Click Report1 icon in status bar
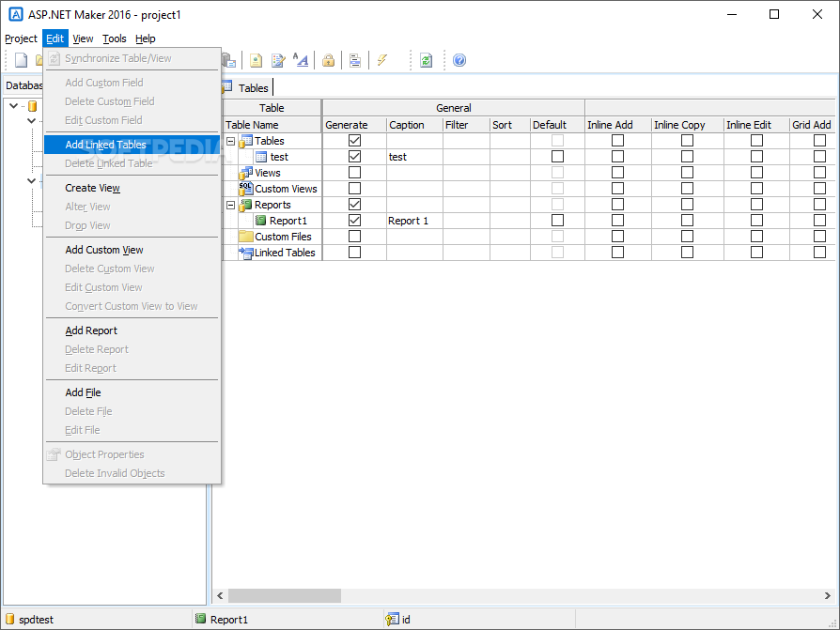This screenshot has height=630, width=840. pyautogui.click(x=200, y=619)
